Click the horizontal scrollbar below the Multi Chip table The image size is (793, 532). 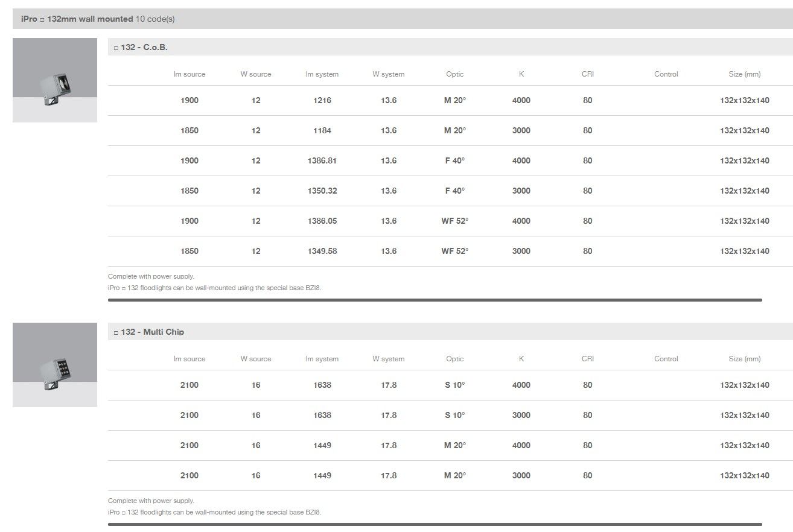(435, 524)
